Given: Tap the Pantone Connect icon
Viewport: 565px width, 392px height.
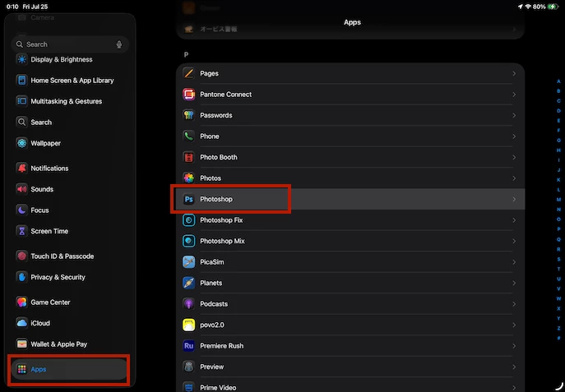Looking at the screenshot, I should tap(189, 95).
